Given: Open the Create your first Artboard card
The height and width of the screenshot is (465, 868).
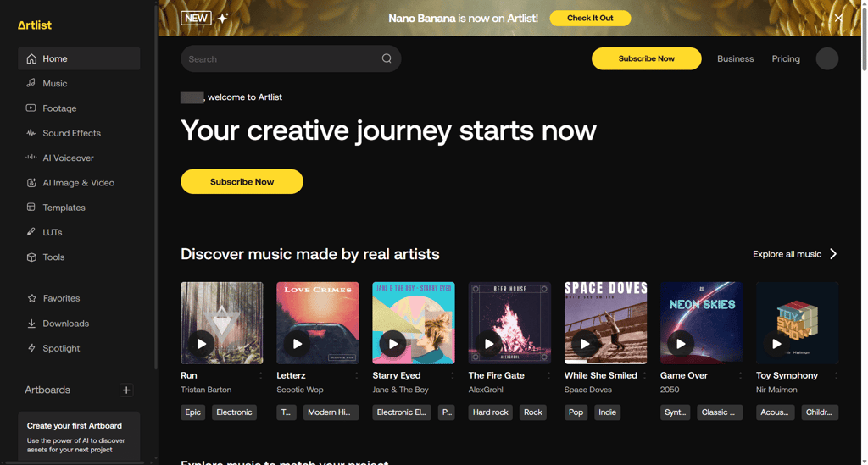Looking at the screenshot, I should [79, 435].
